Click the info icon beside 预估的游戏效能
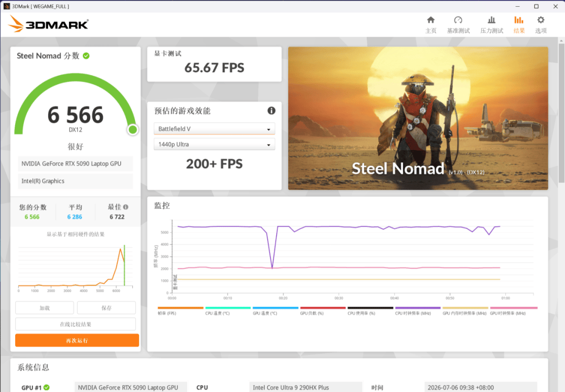The height and width of the screenshot is (392, 565). pos(272,111)
